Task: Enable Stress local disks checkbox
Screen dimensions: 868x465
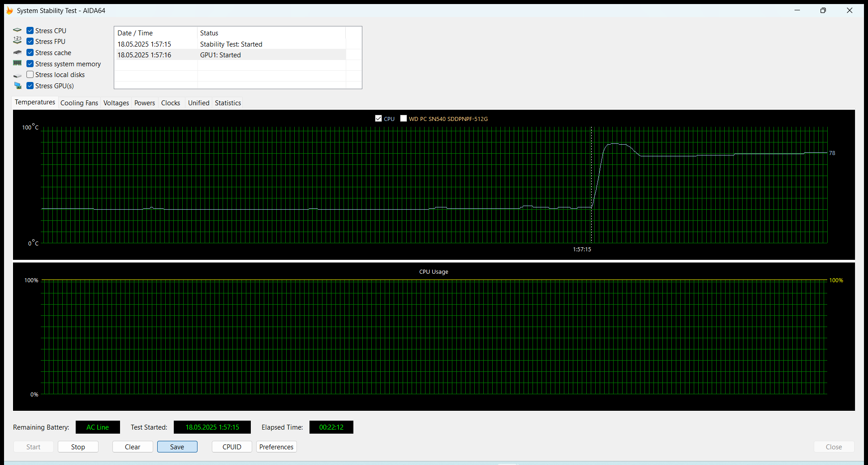Action: click(x=30, y=75)
